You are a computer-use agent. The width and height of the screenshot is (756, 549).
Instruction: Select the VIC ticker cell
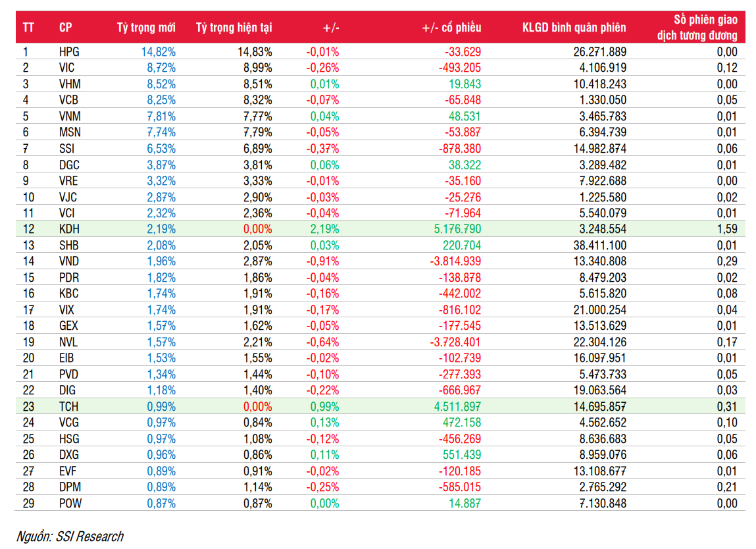tap(68, 68)
